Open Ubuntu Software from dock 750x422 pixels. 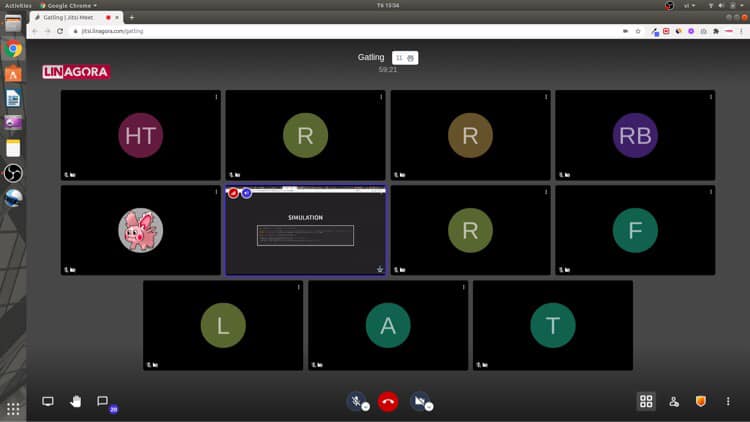coord(13,74)
